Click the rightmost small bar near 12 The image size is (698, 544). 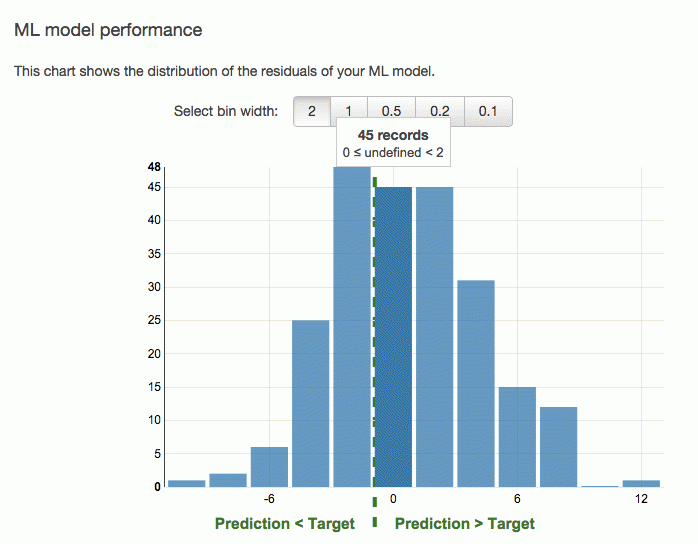pos(641,483)
